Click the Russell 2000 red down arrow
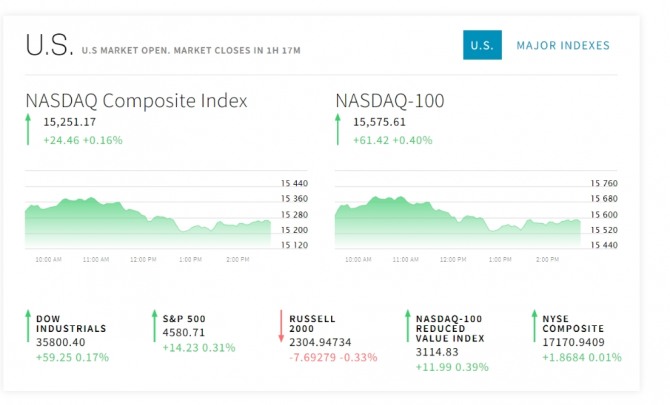The width and height of the screenshot is (670, 405). coord(281,327)
